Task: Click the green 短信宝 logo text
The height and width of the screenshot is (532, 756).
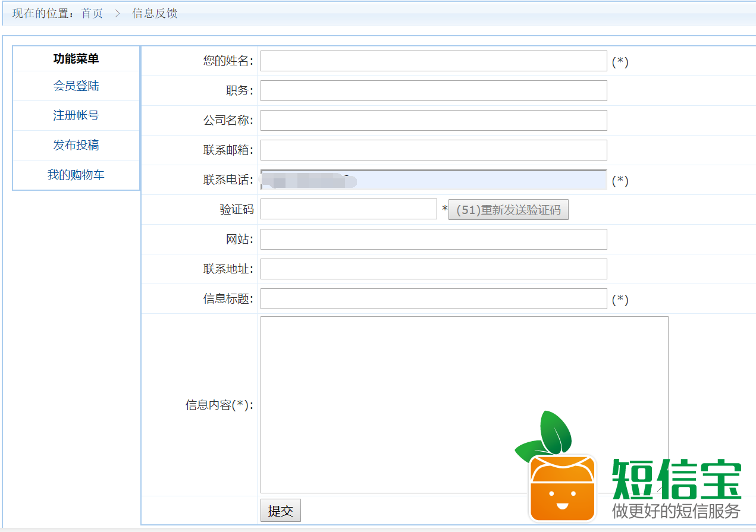Action: 676,480
